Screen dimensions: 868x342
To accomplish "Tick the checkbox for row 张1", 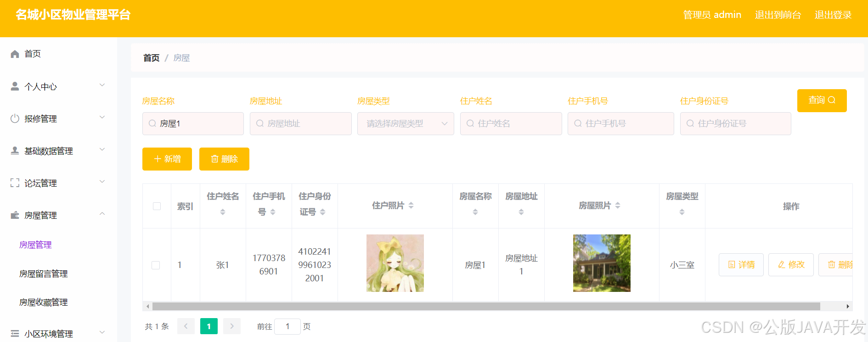I will tap(156, 265).
